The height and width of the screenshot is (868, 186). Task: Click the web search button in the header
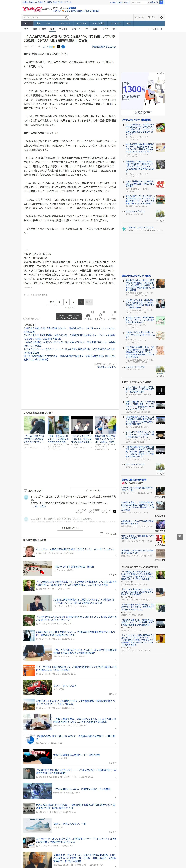click(161, 2)
